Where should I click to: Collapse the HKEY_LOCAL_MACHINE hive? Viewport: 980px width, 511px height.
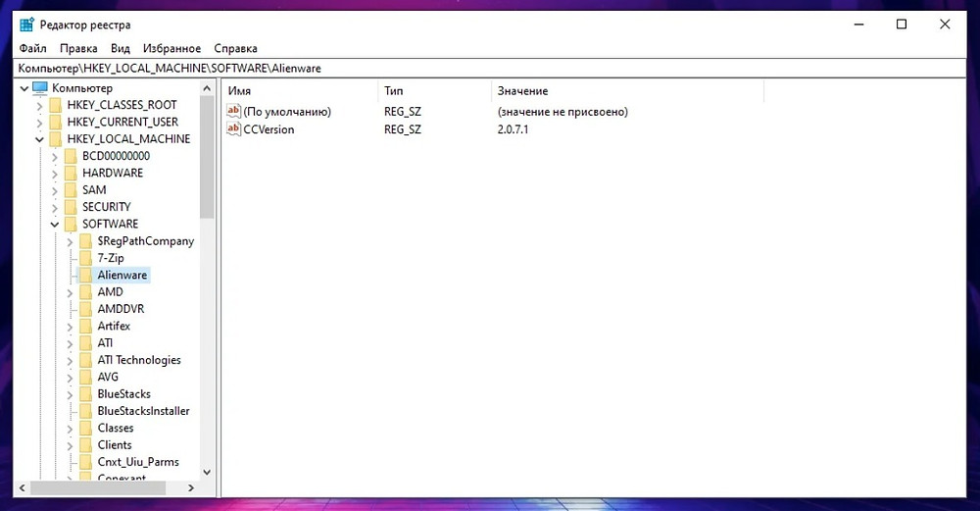pyautogui.click(x=39, y=139)
